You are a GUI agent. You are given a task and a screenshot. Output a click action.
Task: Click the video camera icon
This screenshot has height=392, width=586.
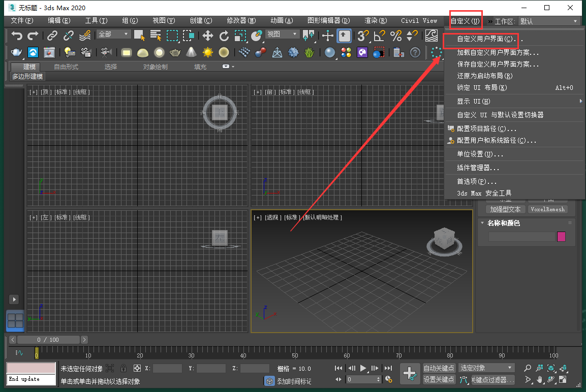point(106,53)
